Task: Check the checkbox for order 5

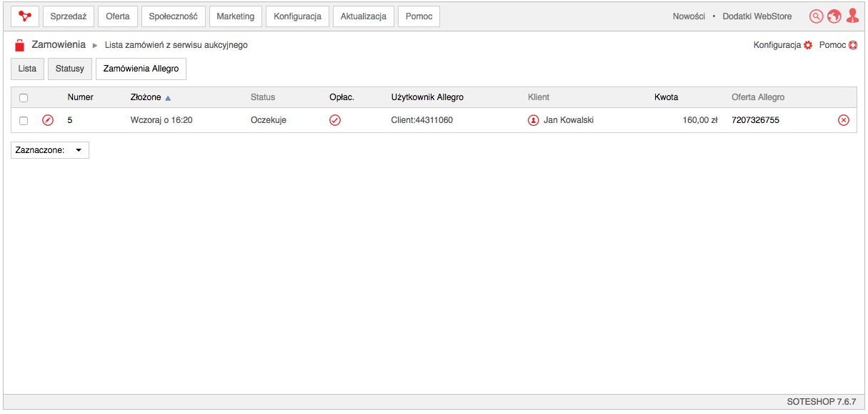Action: coord(24,121)
